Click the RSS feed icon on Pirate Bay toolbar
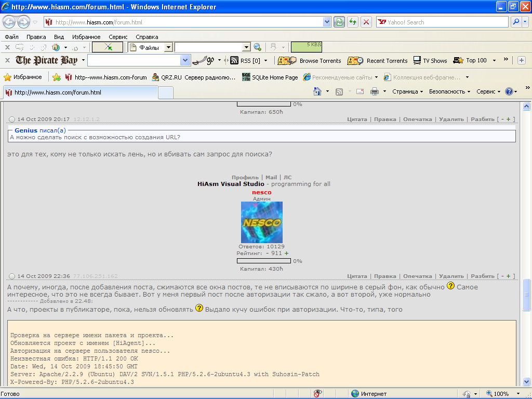This screenshot has width=532, height=399. [234, 61]
